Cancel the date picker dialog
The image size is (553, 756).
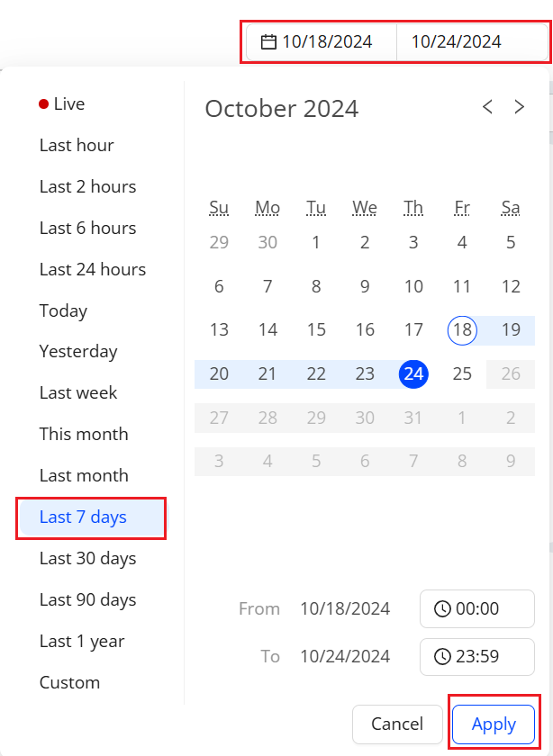397,724
